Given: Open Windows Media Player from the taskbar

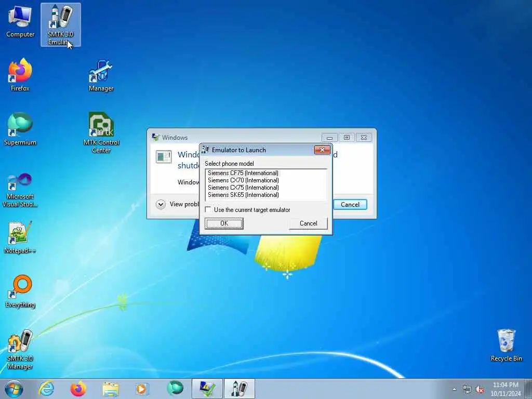Looking at the screenshot, I should click(142, 389).
